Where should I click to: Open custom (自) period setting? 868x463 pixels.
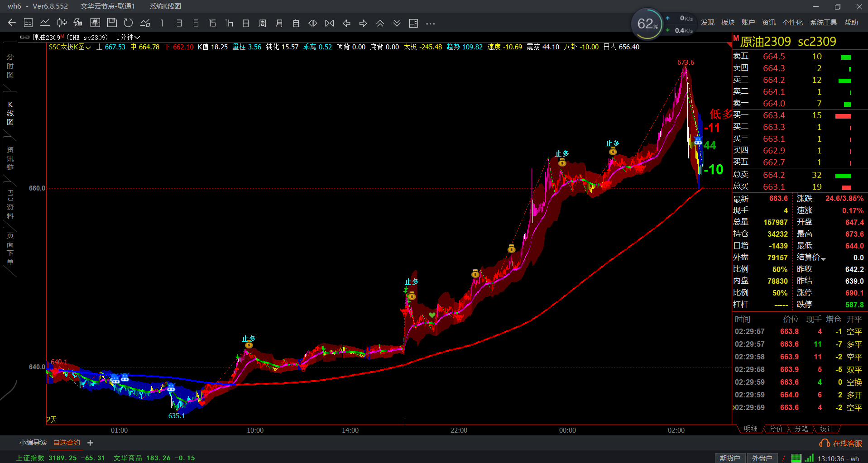296,23
